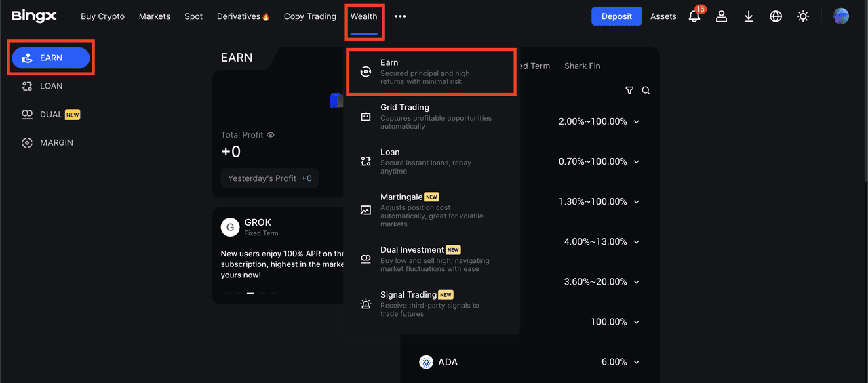
Task: Click the Earn hand icon in sidebar
Action: click(27, 58)
